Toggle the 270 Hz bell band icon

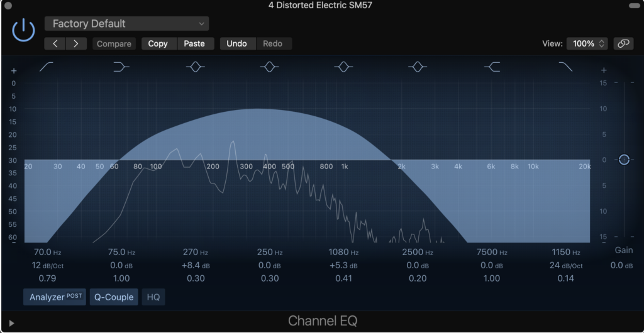195,67
